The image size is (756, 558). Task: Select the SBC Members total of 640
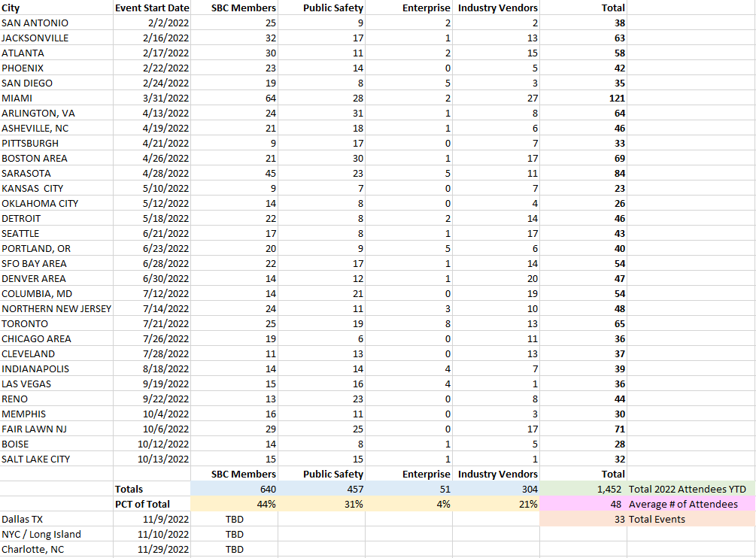(234, 489)
